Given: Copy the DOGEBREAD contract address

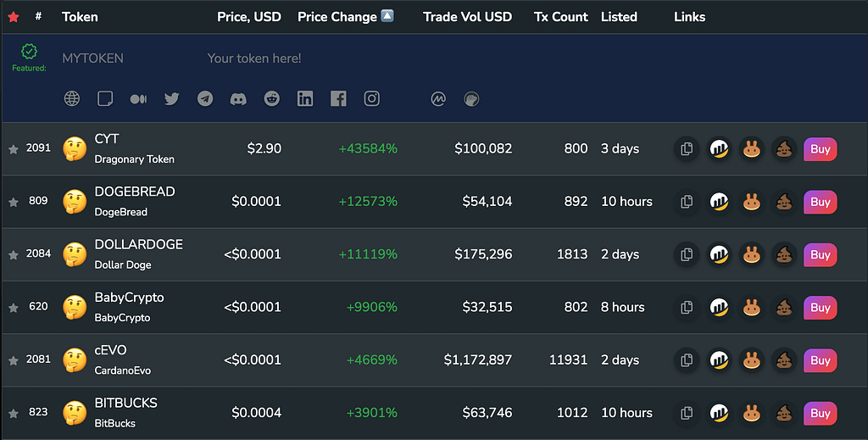Looking at the screenshot, I should click(687, 202).
